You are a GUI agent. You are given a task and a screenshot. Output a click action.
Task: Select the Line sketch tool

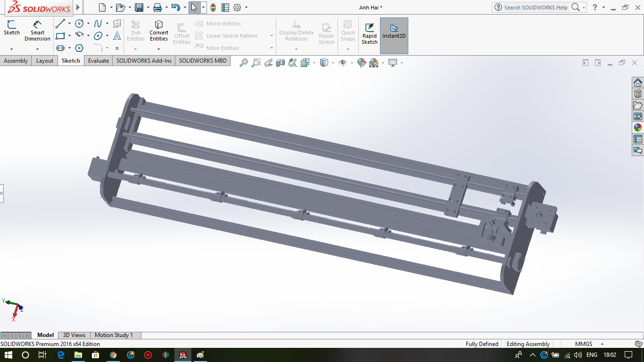[x=60, y=24]
